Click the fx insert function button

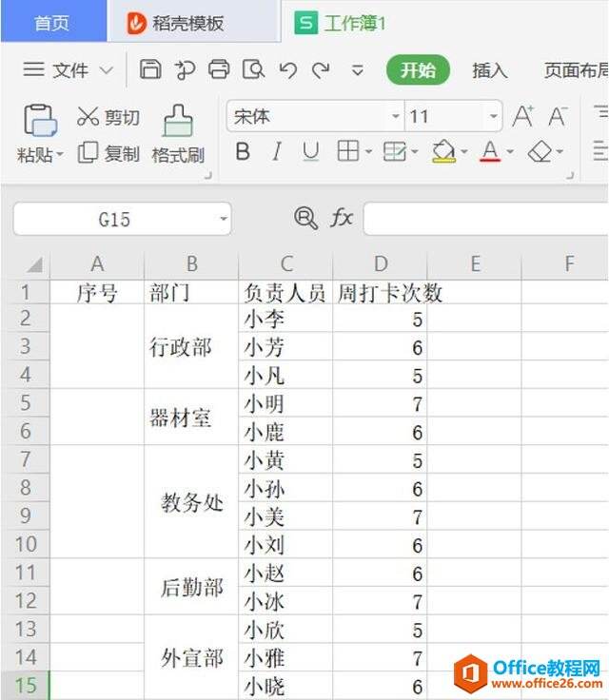coord(342,219)
